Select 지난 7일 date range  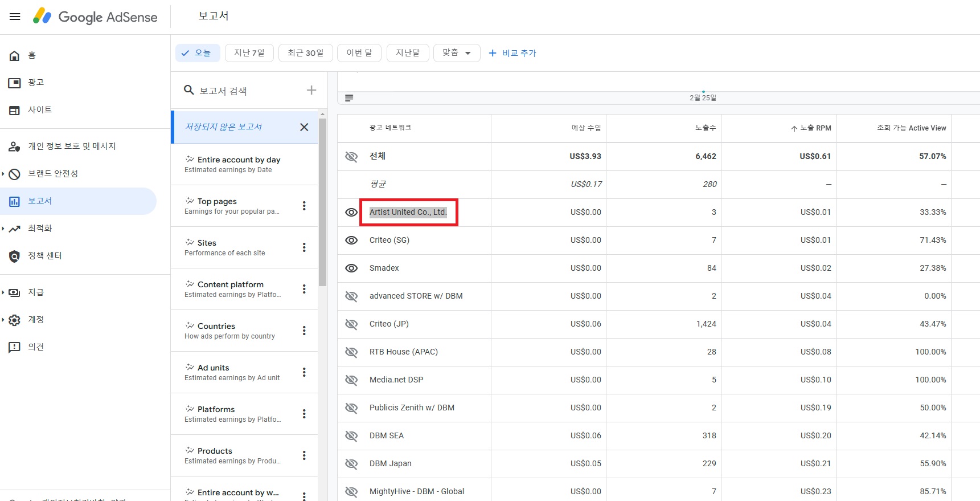click(x=249, y=53)
